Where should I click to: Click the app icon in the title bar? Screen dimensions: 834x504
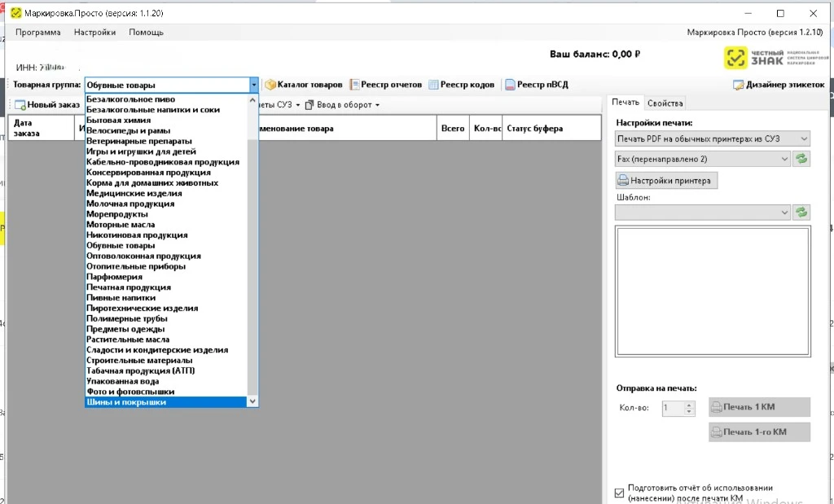click(x=16, y=13)
